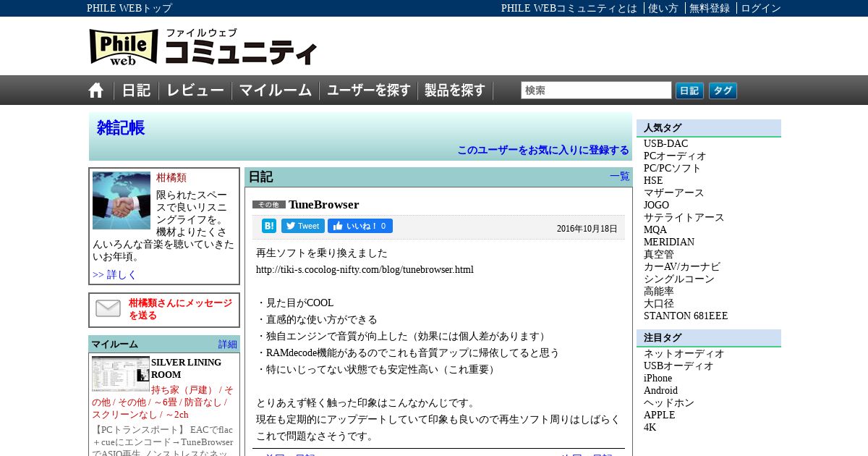The width and height of the screenshot is (868, 456).
Task: Select the ヘッドホン featured tag
Action: [669, 402]
